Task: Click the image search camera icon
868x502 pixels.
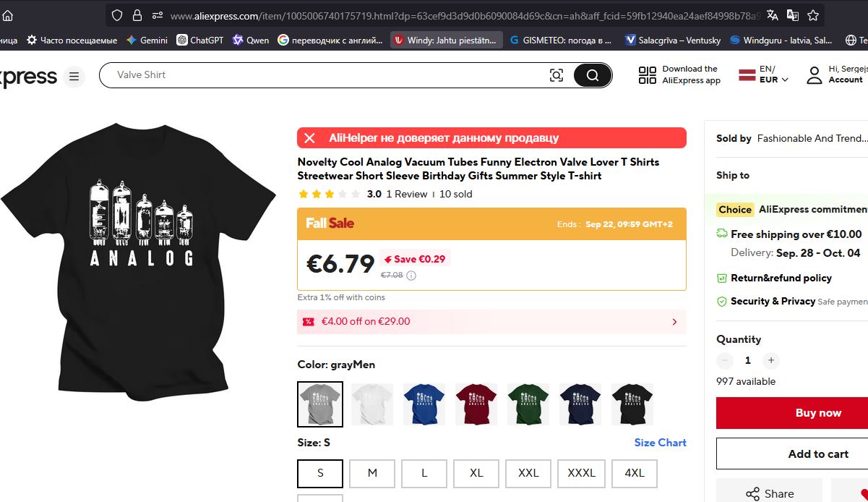Action: [x=557, y=75]
